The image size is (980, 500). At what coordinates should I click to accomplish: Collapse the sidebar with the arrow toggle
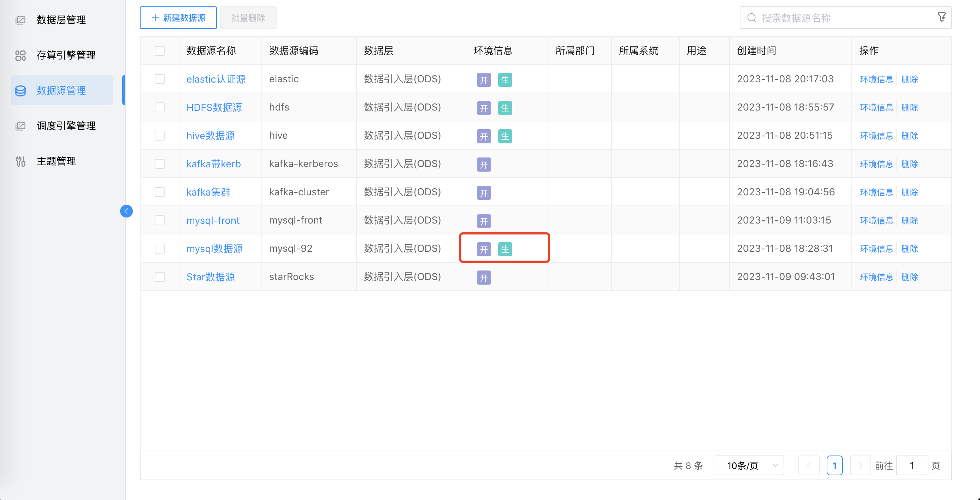(126, 211)
